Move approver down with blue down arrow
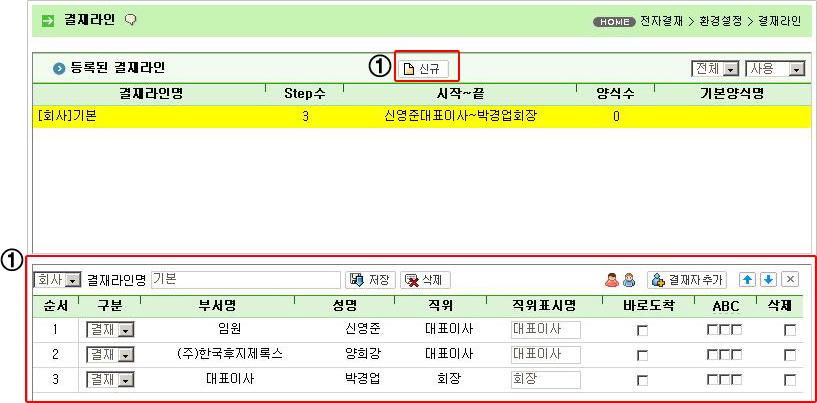 click(x=767, y=280)
